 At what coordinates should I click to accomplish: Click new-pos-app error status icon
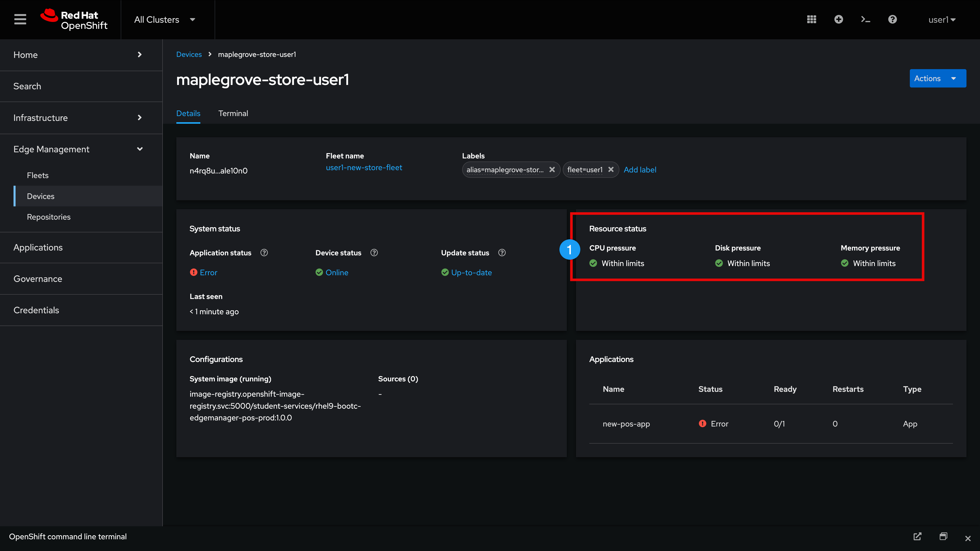(702, 424)
